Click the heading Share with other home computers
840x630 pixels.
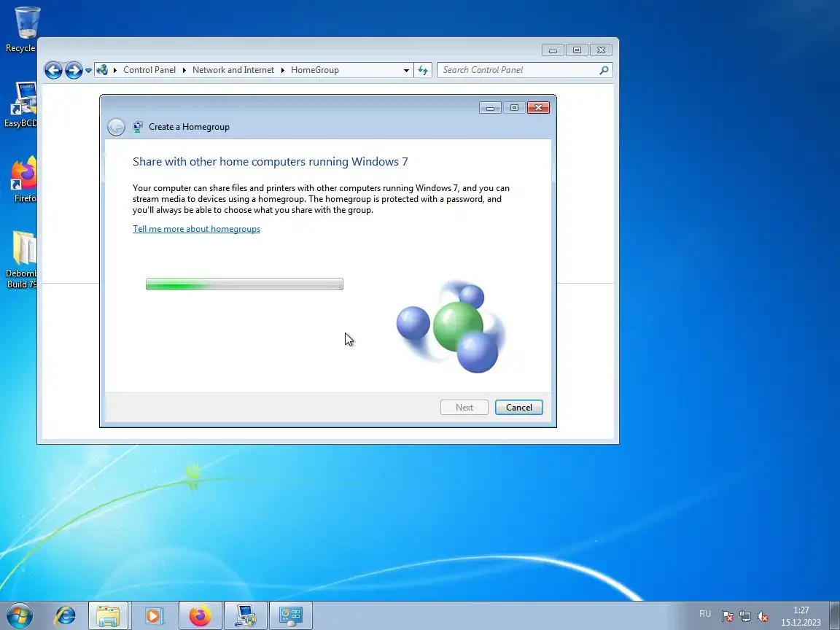pyautogui.click(x=270, y=162)
